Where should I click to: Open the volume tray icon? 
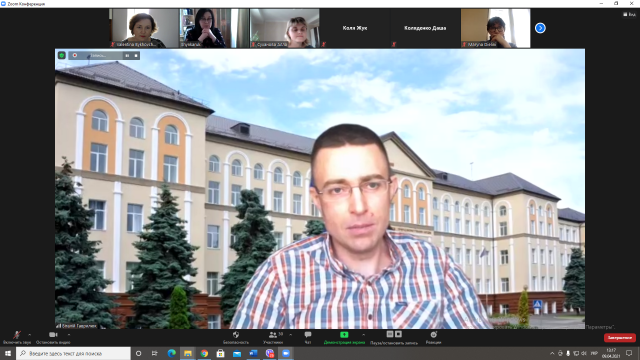[584, 353]
